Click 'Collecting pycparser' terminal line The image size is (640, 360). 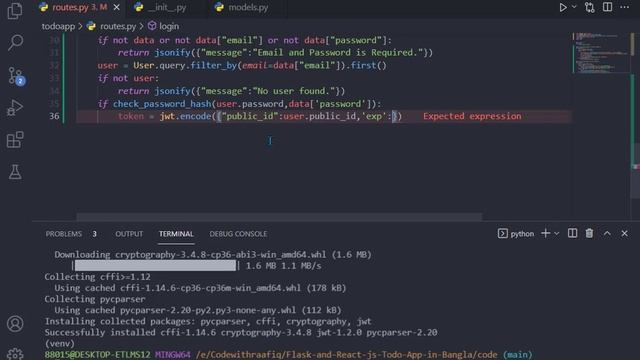pos(95,299)
